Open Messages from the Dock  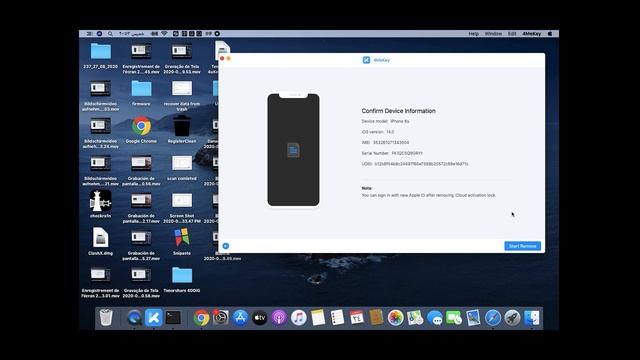click(434, 318)
